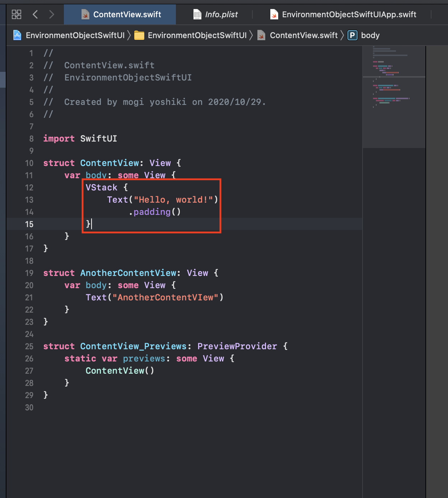Viewport: 448px width, 498px height.
Task: Click line number 15 in the gutter
Action: [29, 224]
